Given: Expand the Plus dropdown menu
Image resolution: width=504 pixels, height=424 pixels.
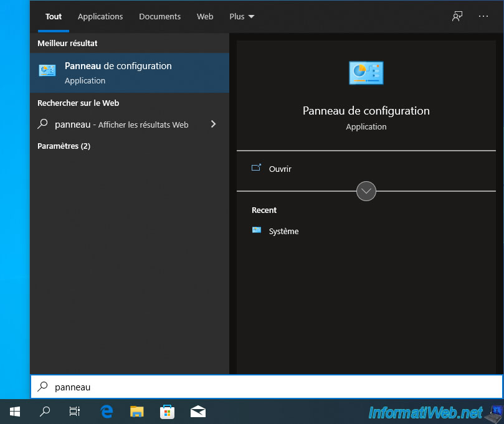Looking at the screenshot, I should [242, 16].
